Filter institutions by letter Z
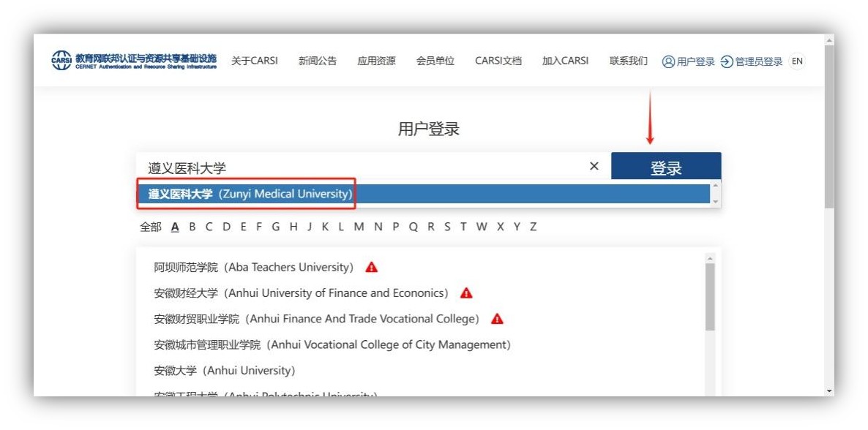This screenshot has height=430, width=868. click(533, 227)
